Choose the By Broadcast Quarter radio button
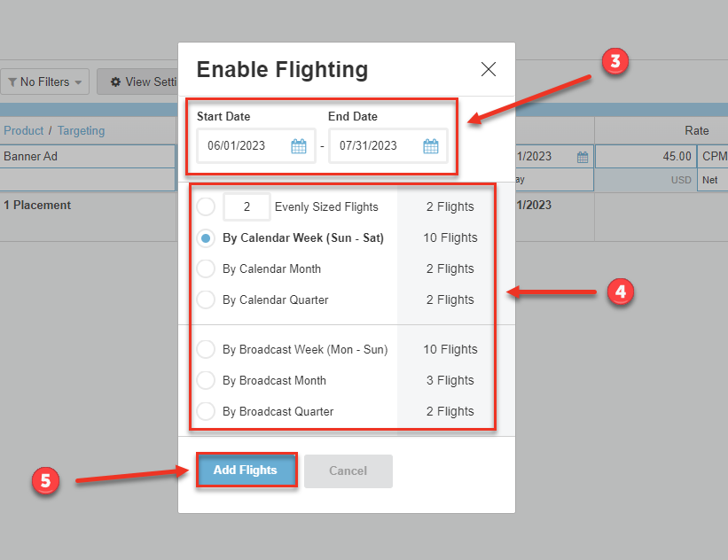 pos(206,412)
